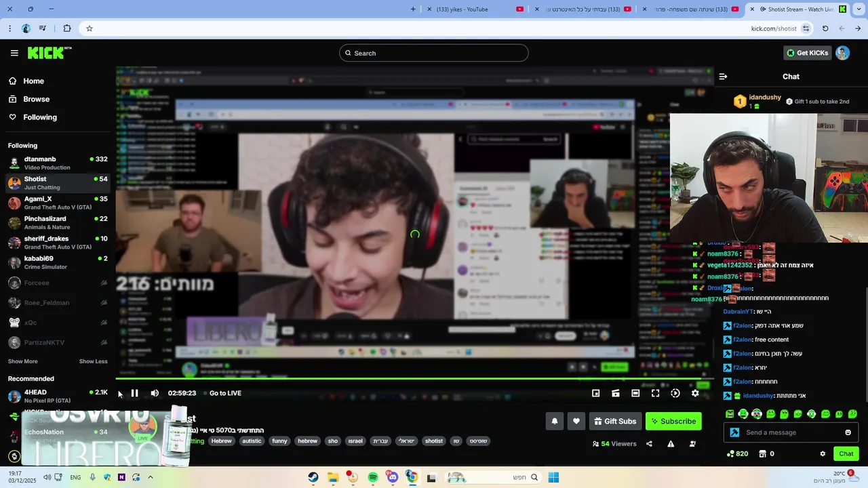
Task: Click the Send a message field
Action: [x=791, y=432]
